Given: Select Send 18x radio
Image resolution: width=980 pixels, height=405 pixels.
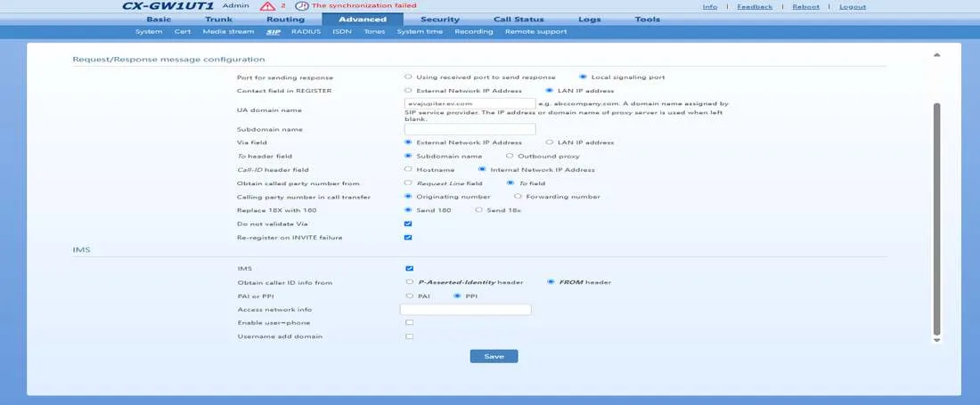Looking at the screenshot, I should click(478, 210).
